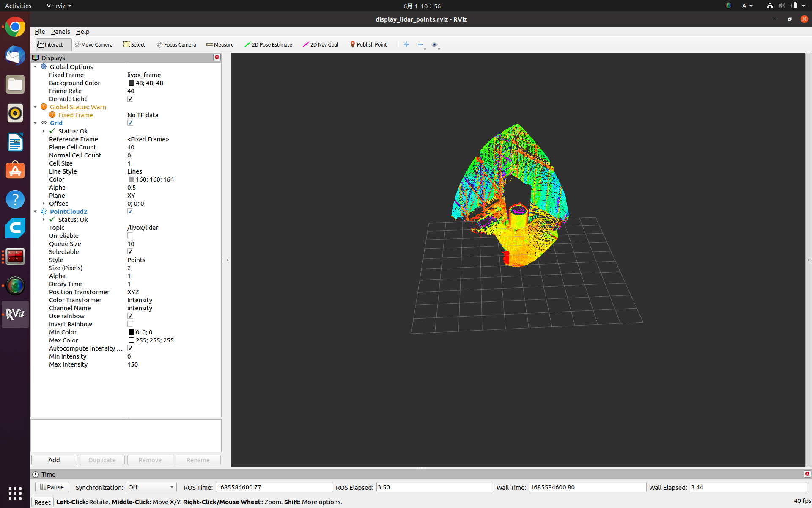Select the Publish Point tool
This screenshot has height=508, width=812.
click(x=368, y=44)
